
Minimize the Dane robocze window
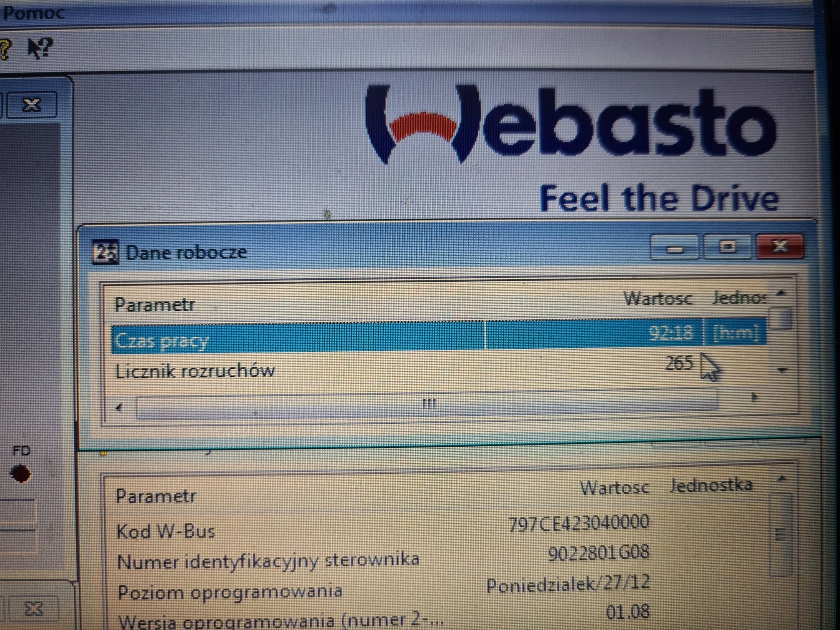(x=675, y=248)
